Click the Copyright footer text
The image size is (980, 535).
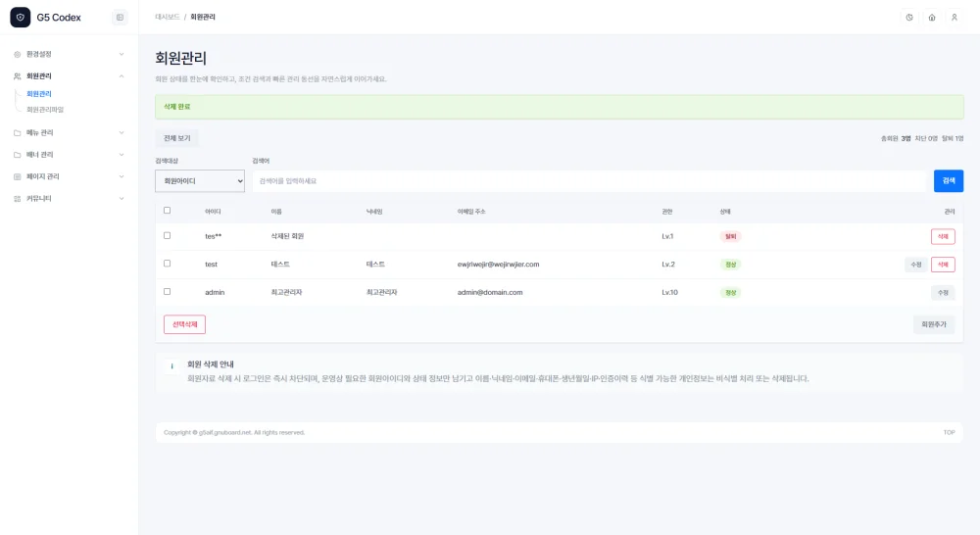pos(234,432)
